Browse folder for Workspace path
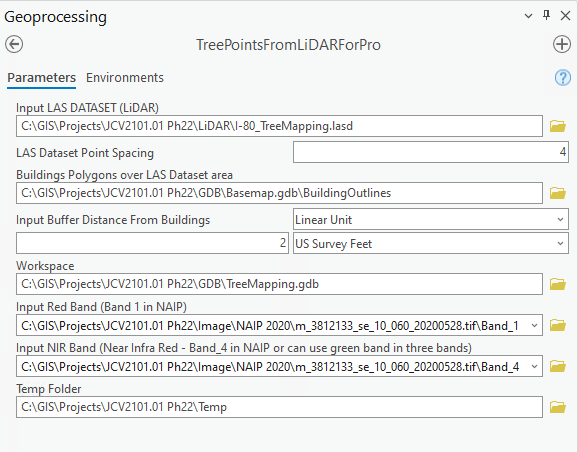This screenshot has width=578, height=452. (558, 284)
